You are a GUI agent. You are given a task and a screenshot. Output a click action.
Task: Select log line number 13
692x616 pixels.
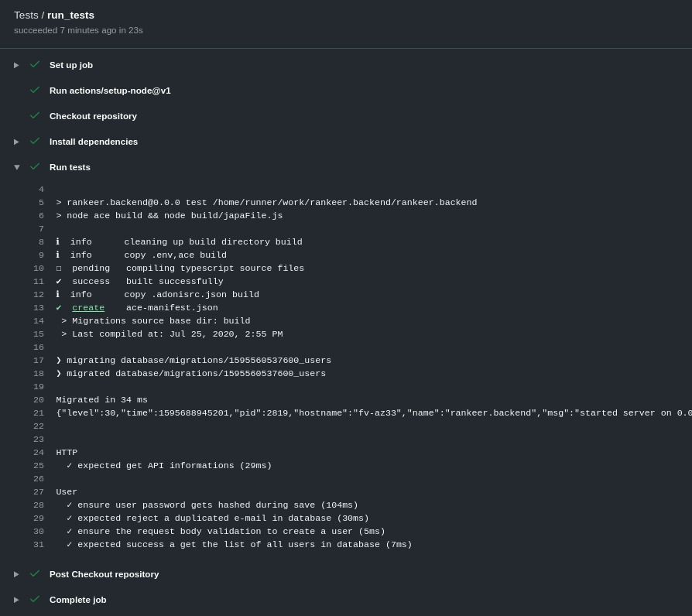click(x=39, y=308)
